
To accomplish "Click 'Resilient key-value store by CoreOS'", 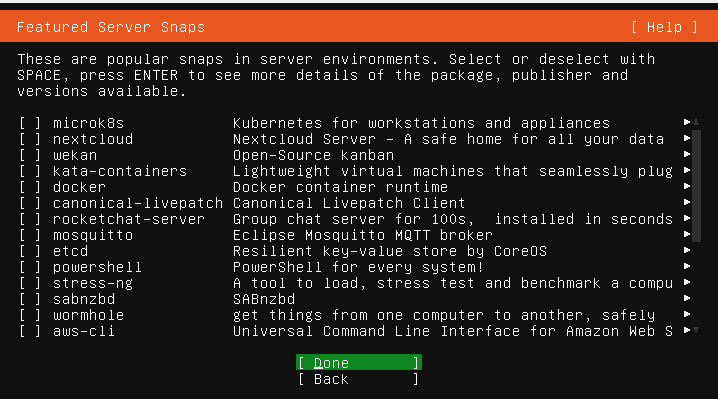I will click(x=390, y=251).
